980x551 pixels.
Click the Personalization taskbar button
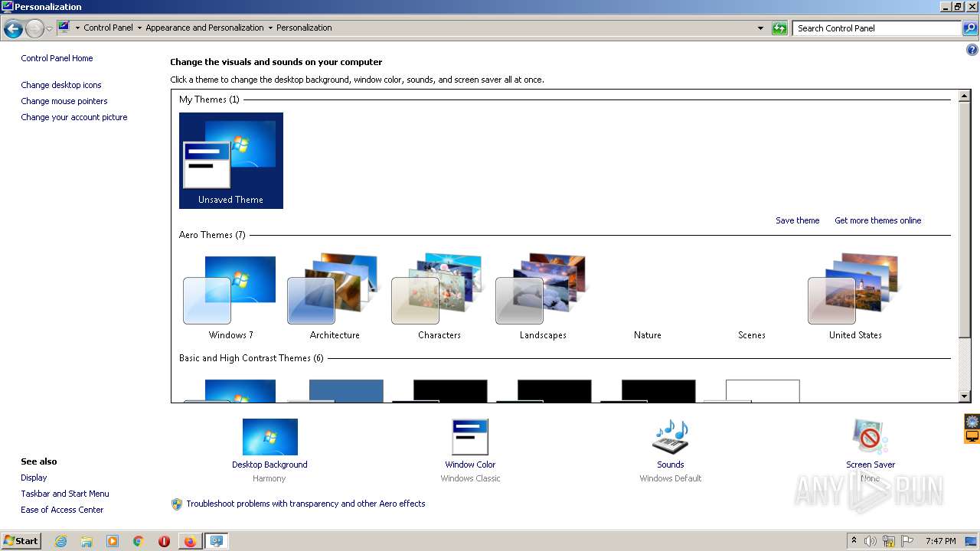pos(217,541)
